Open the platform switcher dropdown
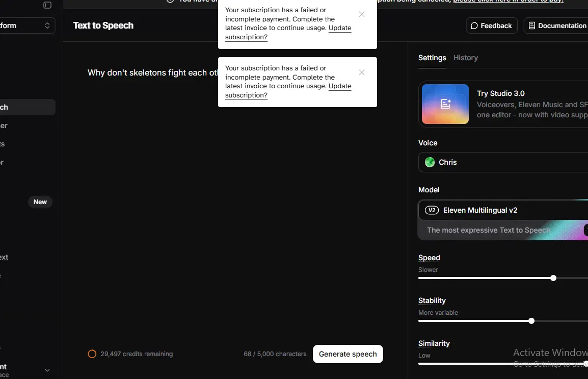 pos(27,26)
